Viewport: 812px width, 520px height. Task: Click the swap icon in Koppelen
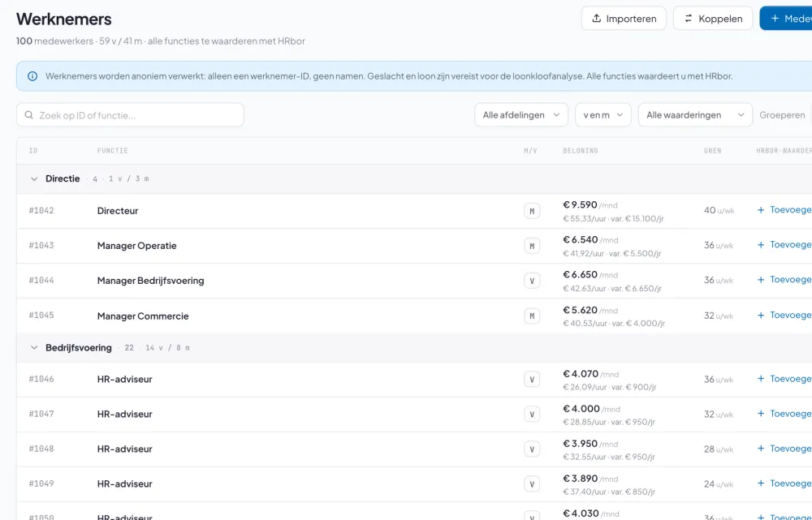pos(689,18)
